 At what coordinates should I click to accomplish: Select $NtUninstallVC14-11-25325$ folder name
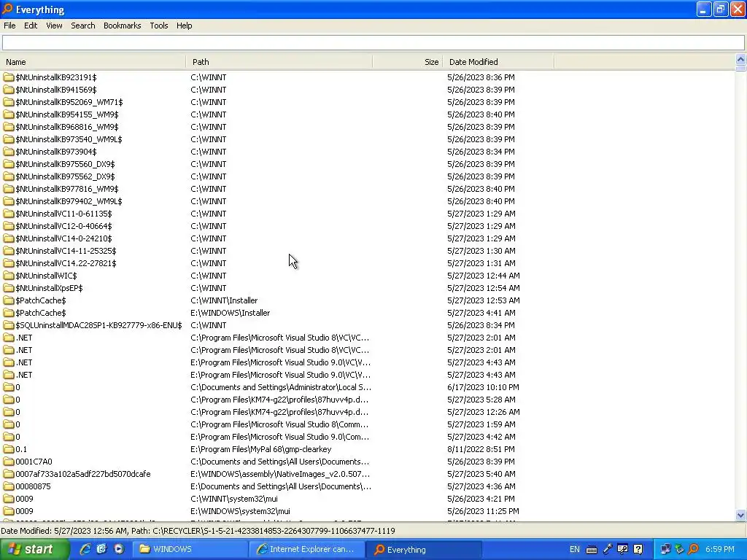66,251
